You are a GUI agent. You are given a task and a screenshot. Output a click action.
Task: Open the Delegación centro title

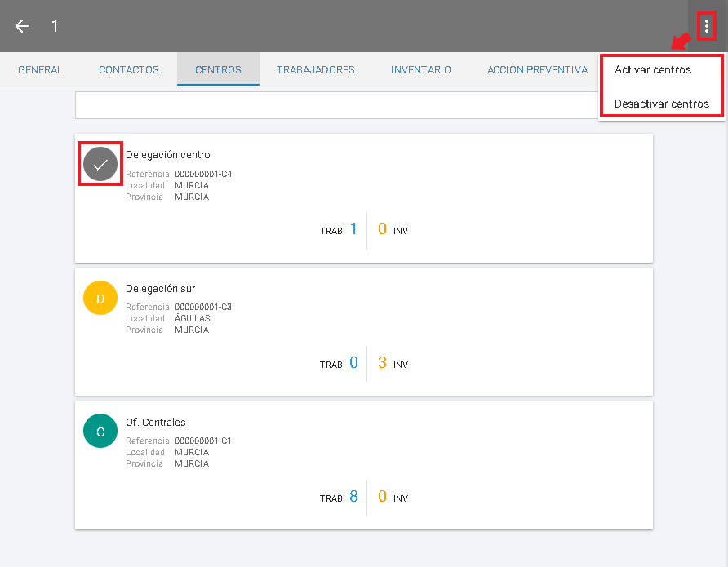pos(167,155)
